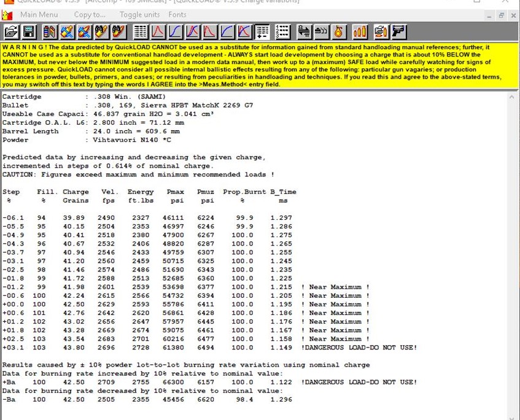Click the DANGEROUS LOAD warning in the +03.1 row
This screenshot has width=520, height=420.
click(x=359, y=348)
